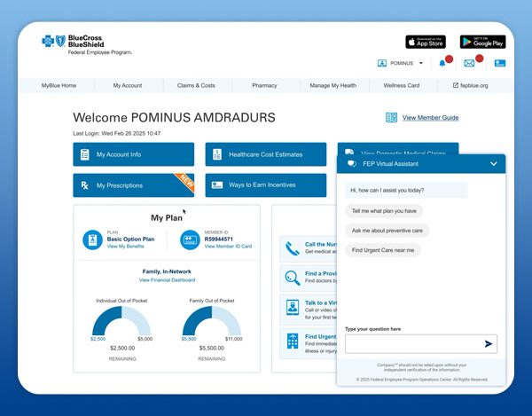Click the Find Urgent Care building icon
The image size is (532, 416).
pyautogui.click(x=293, y=341)
